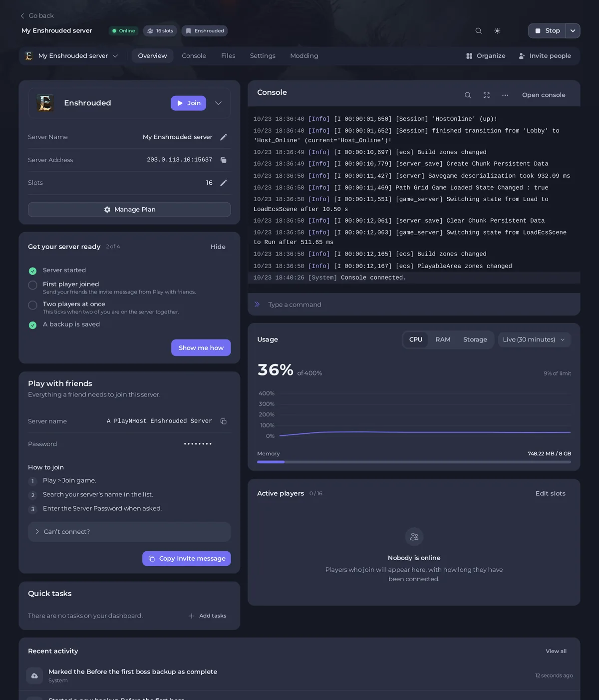Open the console three-dot more options
Image resolution: width=599 pixels, height=700 pixels.
click(505, 95)
